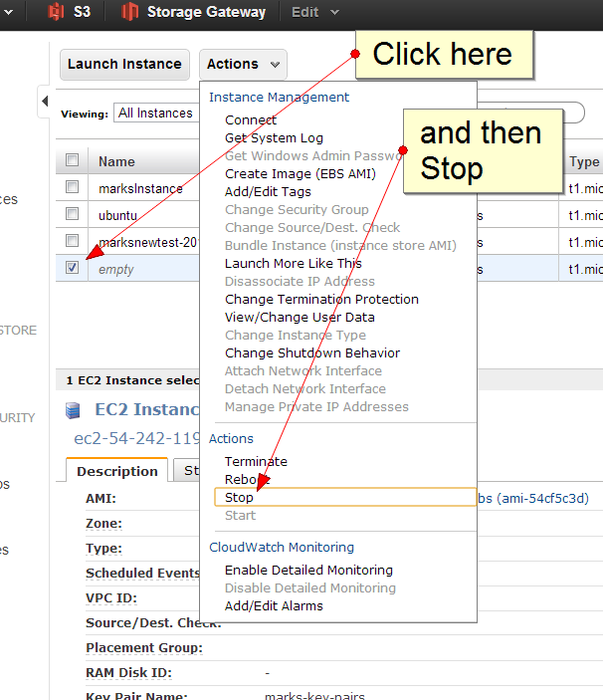
Task: Click Attach Network Interface entry
Action: click(x=303, y=371)
